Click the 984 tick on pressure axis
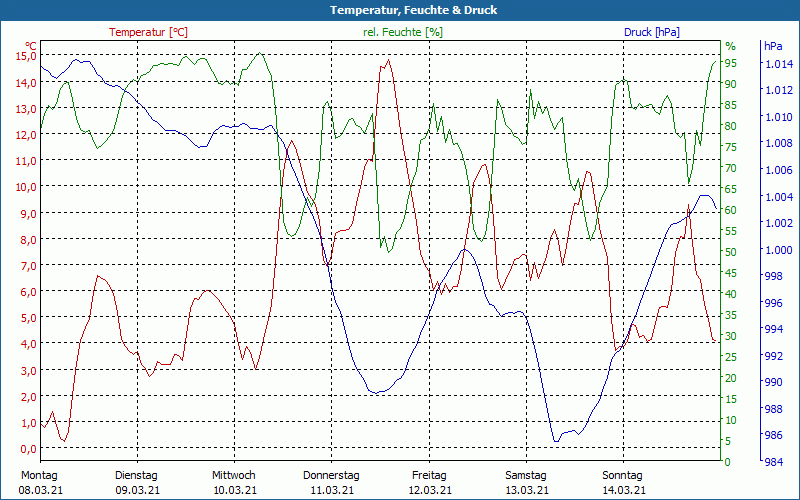 (x=774, y=462)
